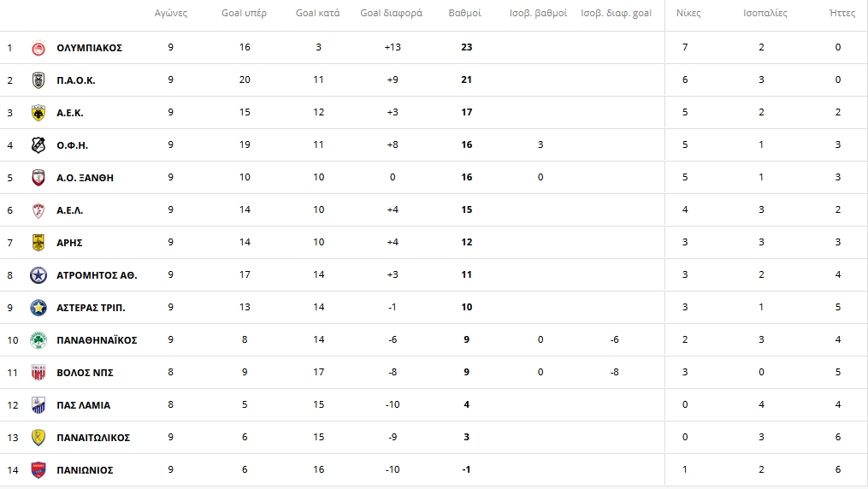This screenshot has height=489, width=868.
Task: Click the Ο.Φ.Η. team badge
Action: coord(38,145)
